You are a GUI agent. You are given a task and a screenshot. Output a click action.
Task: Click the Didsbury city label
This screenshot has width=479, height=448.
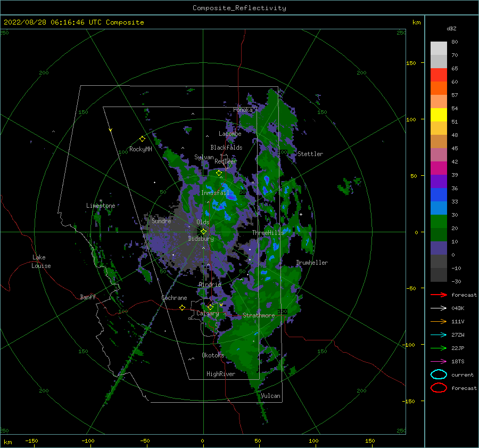coord(201,239)
